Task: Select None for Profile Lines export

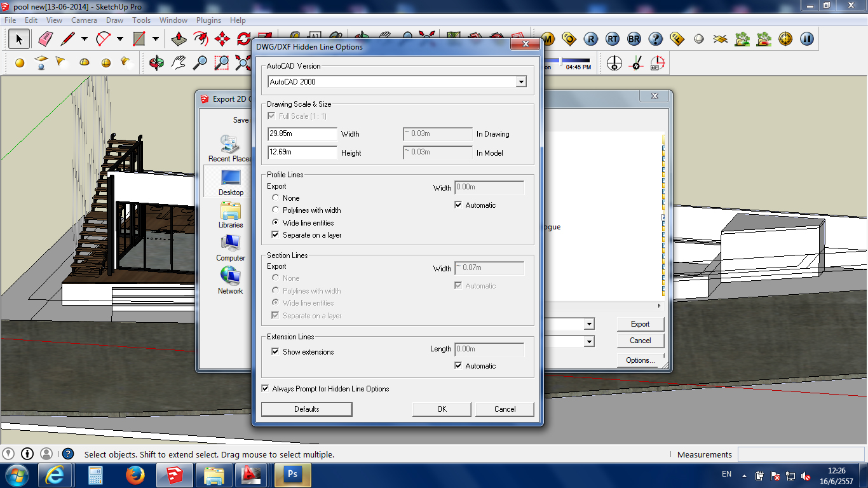Action: tap(275, 198)
